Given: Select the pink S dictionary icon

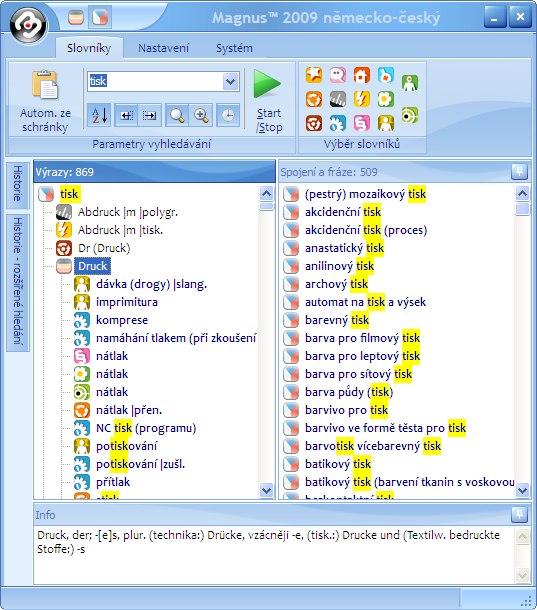Looking at the screenshot, I should coord(362,123).
